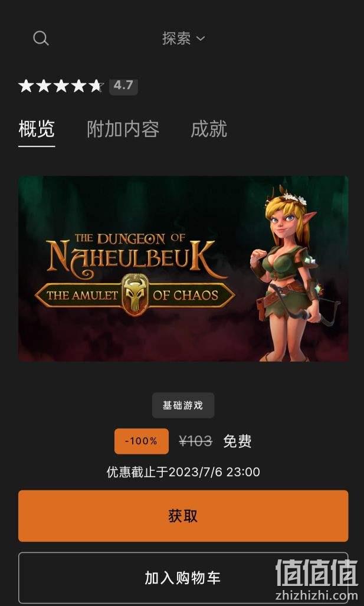Select the 成就 achievements tab

(209, 129)
